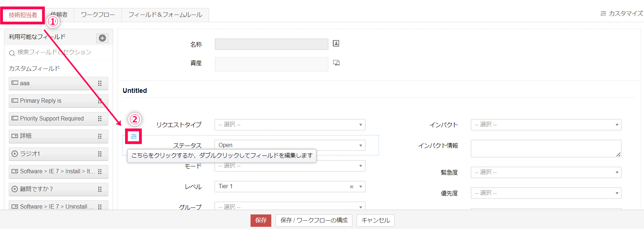The image size is (644, 229).
Task: Open the ステータス dropdown showing Open
Action: (289, 145)
